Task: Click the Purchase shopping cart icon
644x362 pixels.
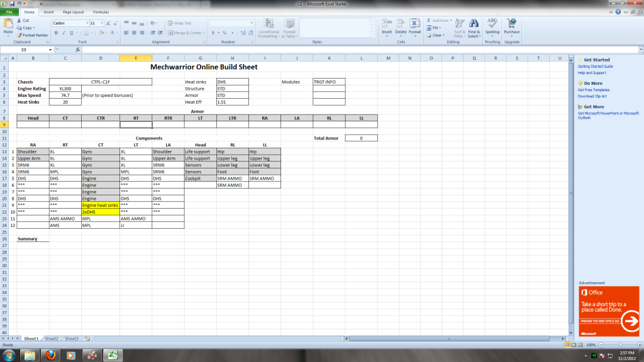Action: (x=512, y=23)
